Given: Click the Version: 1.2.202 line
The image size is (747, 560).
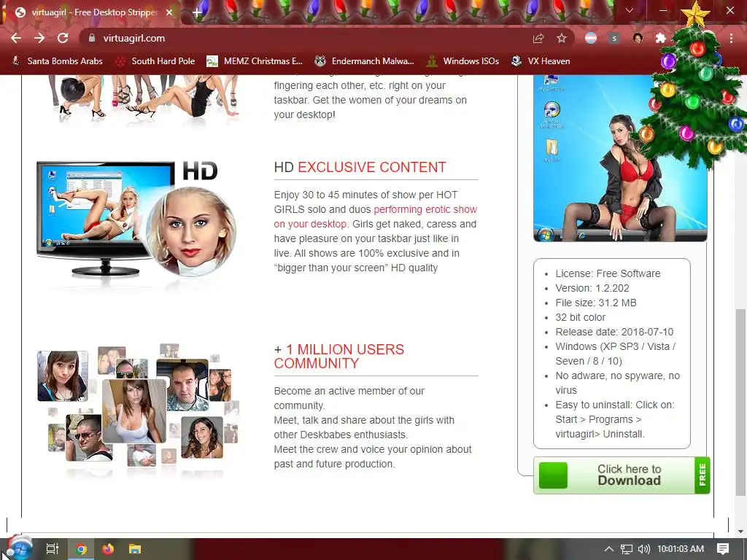Looking at the screenshot, I should click(x=592, y=288).
